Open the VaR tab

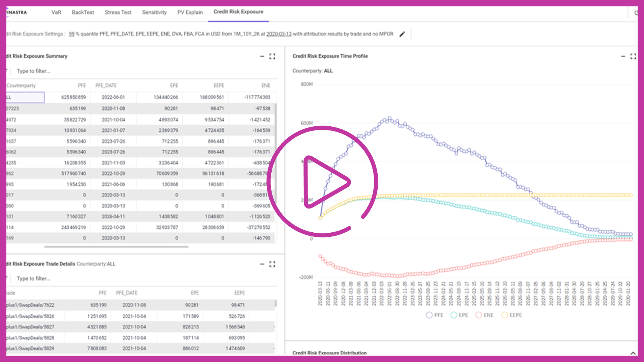coord(56,12)
